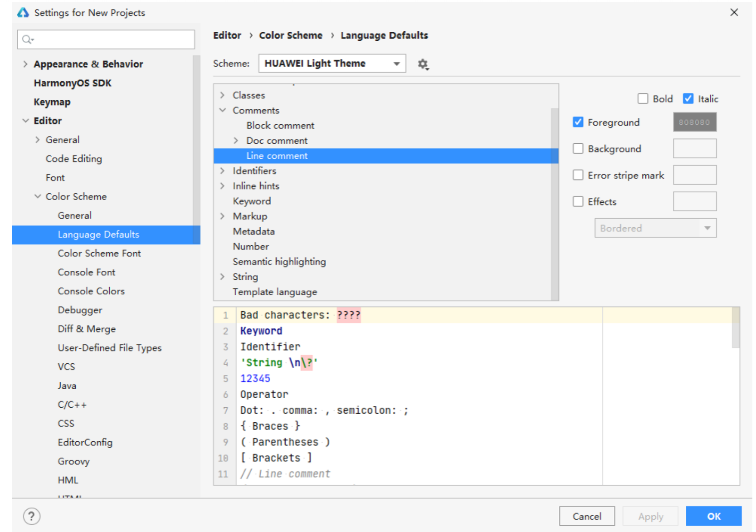Select Java color settings

pyautogui.click(x=67, y=386)
